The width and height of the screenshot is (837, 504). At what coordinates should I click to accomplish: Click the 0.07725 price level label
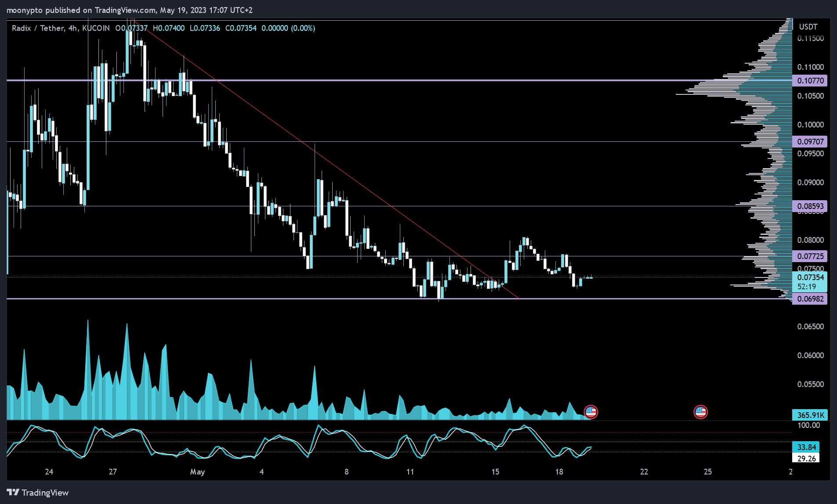pyautogui.click(x=810, y=256)
